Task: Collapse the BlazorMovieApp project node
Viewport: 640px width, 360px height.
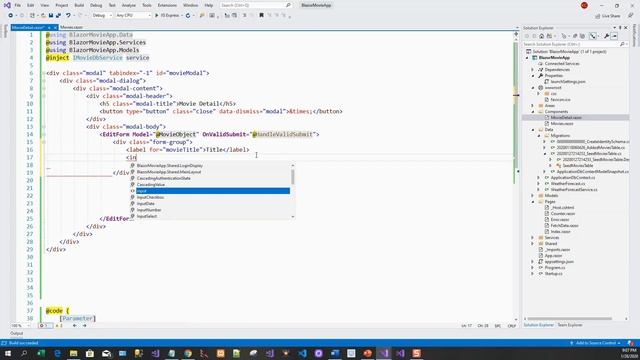Action: pos(527,58)
